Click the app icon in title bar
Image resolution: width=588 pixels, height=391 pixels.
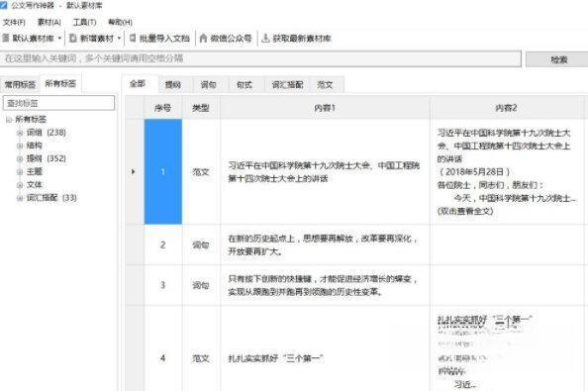point(3,5)
